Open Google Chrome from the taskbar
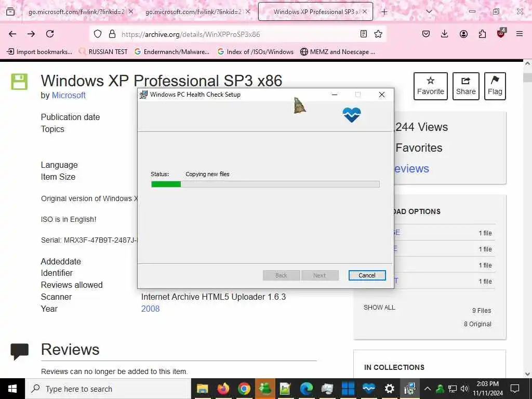The width and height of the screenshot is (532, 399). click(244, 389)
